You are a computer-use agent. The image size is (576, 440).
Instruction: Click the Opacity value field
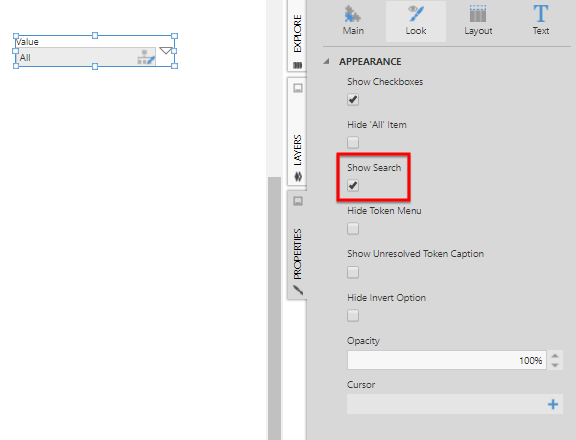pyautogui.click(x=447, y=360)
